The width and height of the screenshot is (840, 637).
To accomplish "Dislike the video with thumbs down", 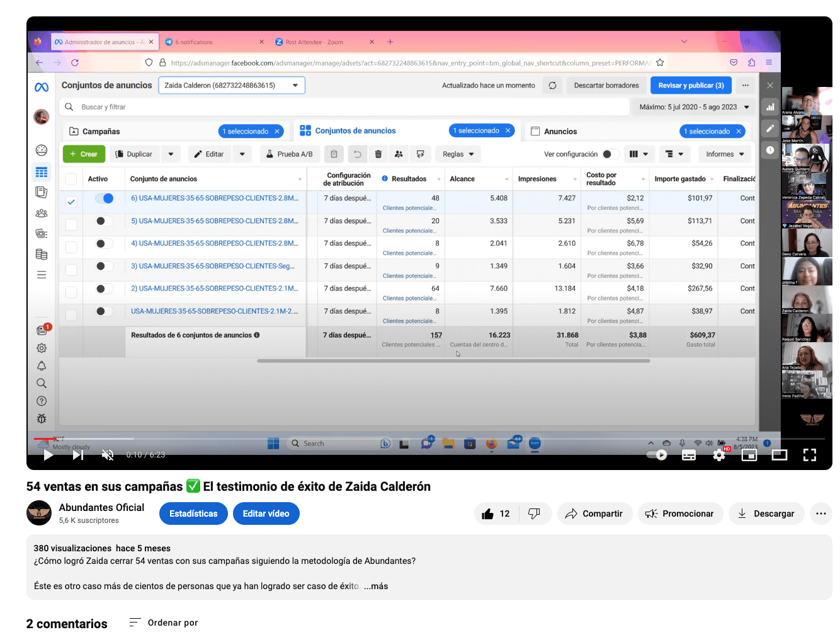I will coord(535,514).
